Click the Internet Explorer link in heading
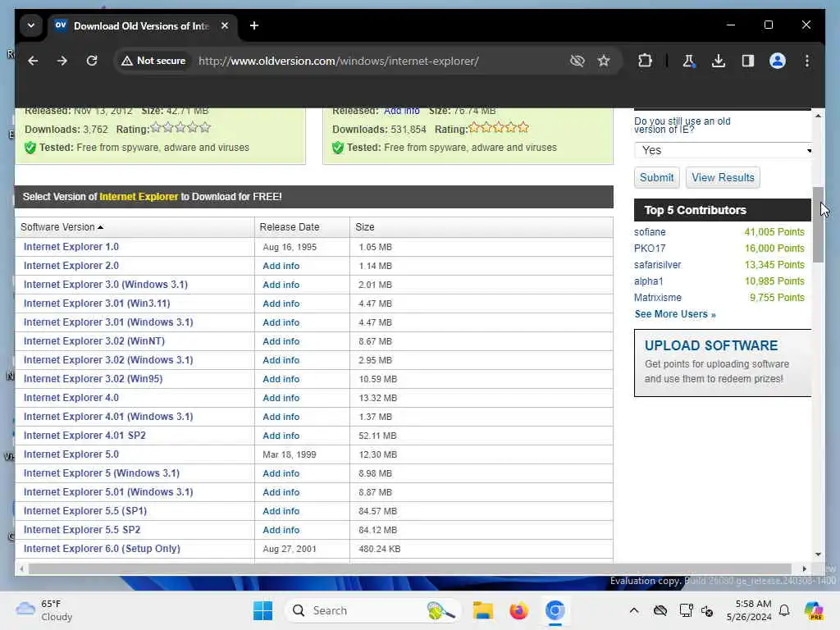840x630 pixels. point(138,197)
